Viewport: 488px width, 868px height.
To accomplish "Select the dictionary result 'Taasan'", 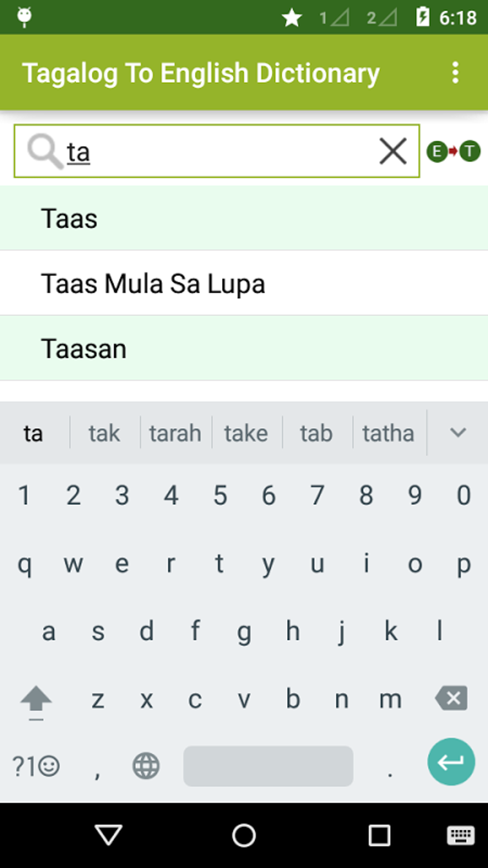I will click(84, 348).
